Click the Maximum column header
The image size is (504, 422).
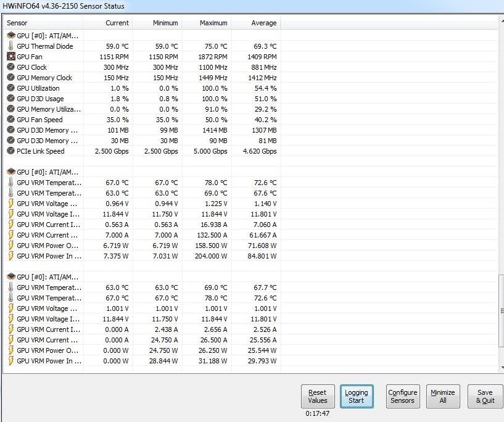click(207, 23)
